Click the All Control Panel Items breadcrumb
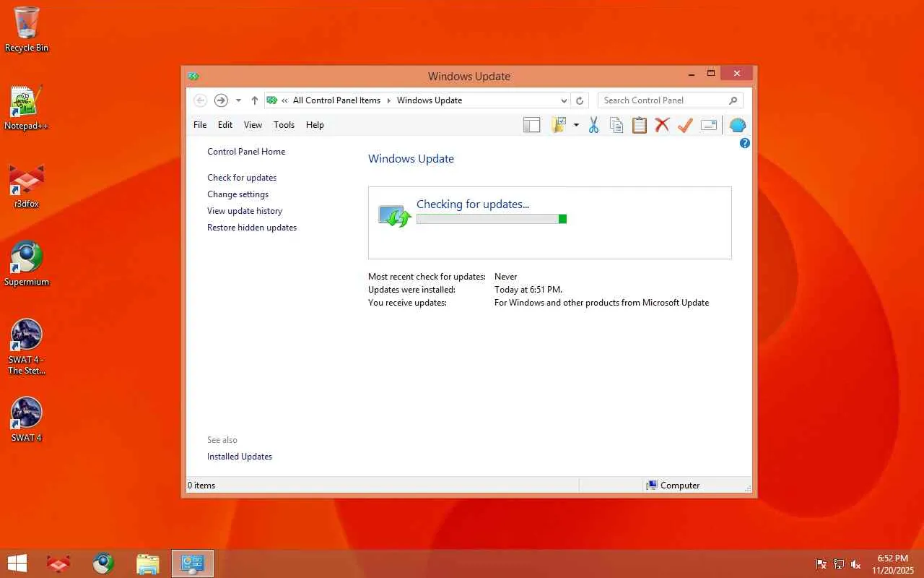 tap(336, 100)
